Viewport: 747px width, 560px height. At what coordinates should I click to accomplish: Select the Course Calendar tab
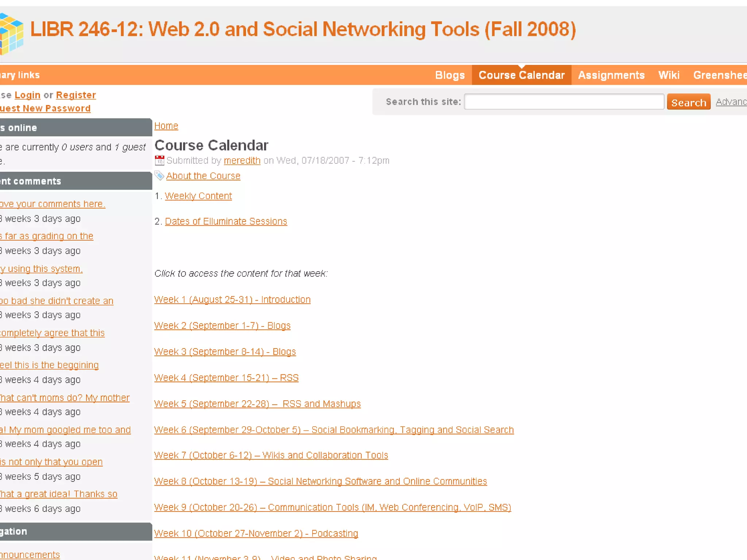(521, 75)
